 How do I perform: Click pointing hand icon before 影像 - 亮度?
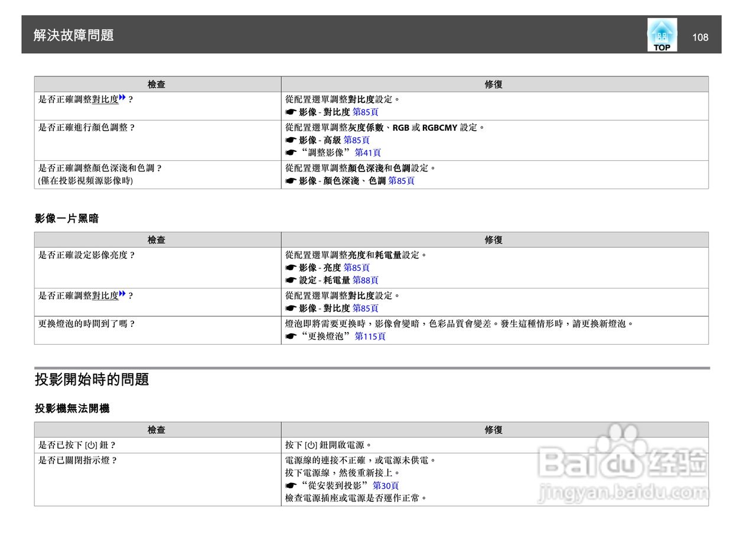click(290, 268)
